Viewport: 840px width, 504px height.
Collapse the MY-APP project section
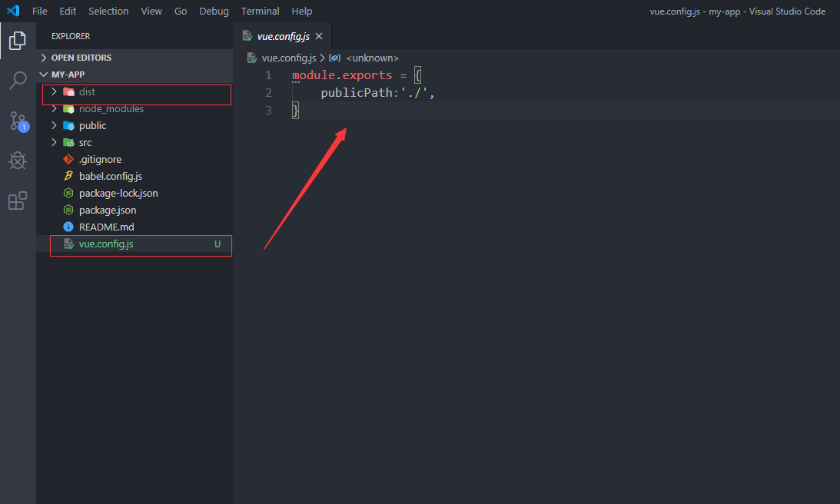point(44,75)
